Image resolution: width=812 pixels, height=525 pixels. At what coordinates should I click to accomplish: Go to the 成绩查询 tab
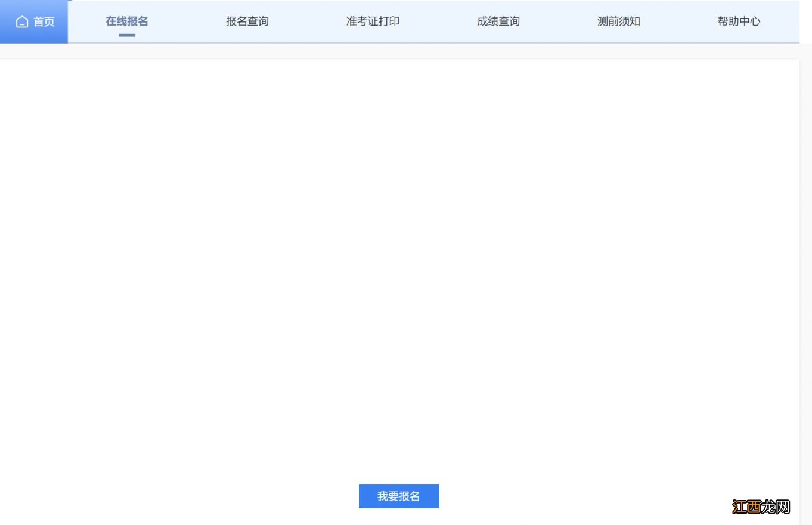click(498, 21)
